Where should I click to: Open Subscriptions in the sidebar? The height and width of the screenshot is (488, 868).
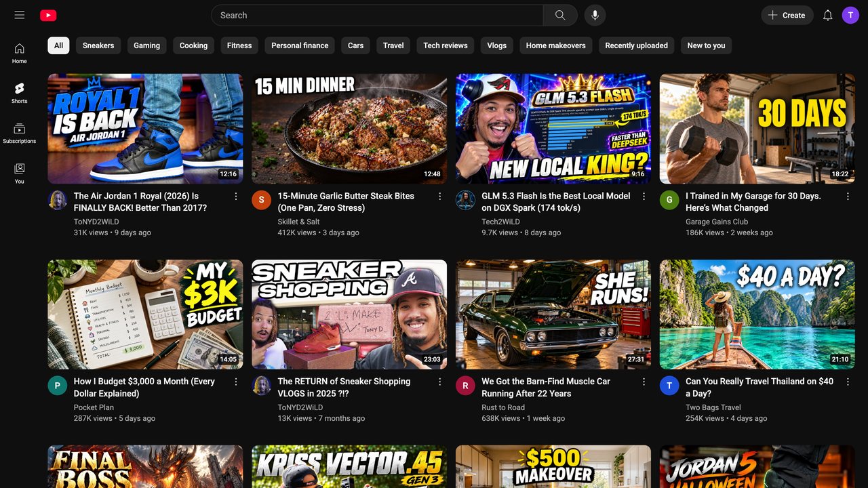(19, 133)
